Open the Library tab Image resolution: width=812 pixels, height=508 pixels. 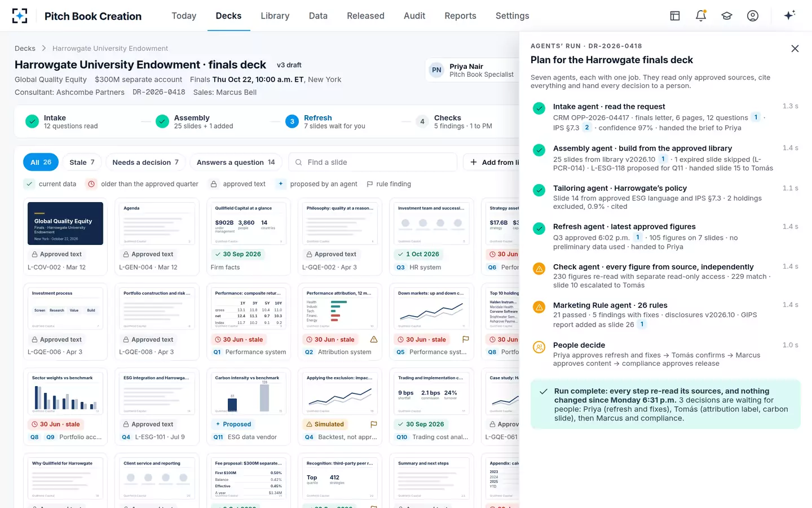275,16
